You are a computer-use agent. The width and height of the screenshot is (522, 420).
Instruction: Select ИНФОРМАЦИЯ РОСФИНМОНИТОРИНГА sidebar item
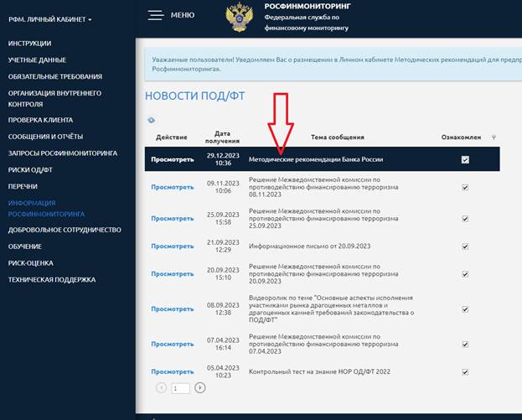[47, 209]
